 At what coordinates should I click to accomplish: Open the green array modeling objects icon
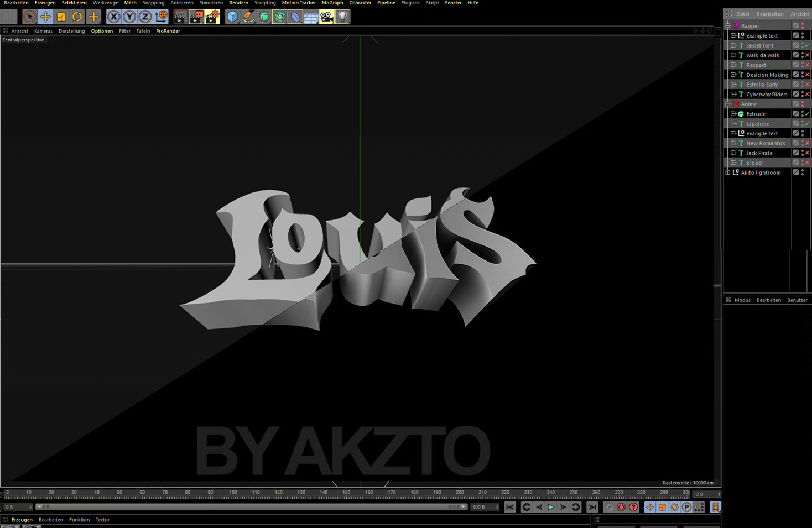pos(280,17)
